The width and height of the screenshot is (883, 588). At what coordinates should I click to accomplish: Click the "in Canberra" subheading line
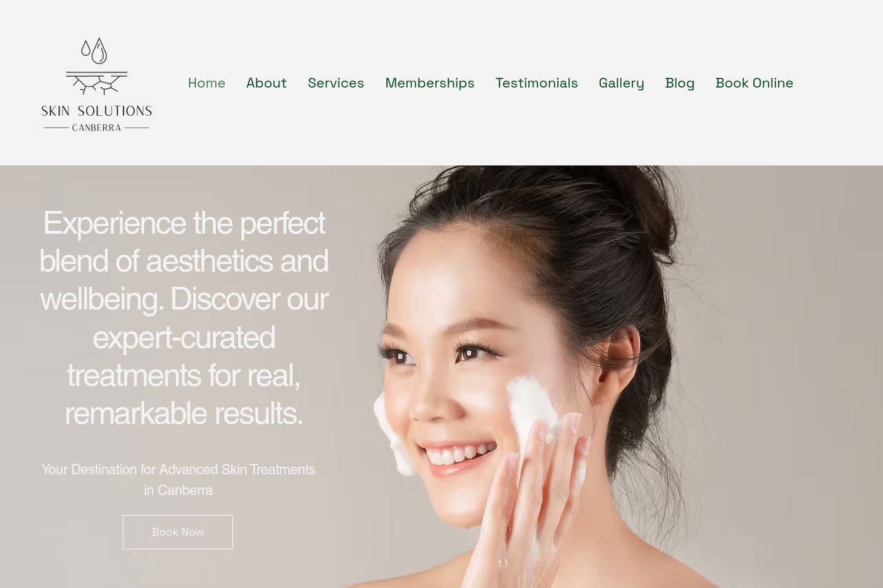pyautogui.click(x=178, y=490)
